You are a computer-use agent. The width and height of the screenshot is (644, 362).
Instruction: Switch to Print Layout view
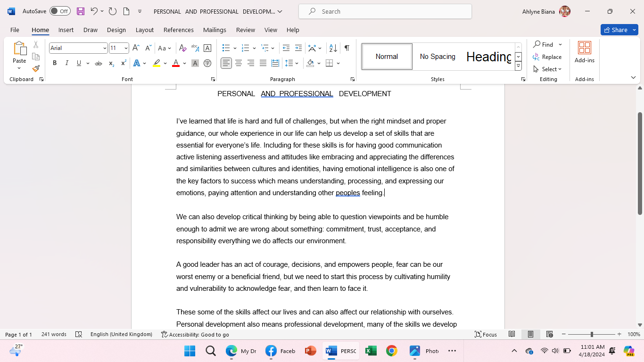pyautogui.click(x=530, y=335)
